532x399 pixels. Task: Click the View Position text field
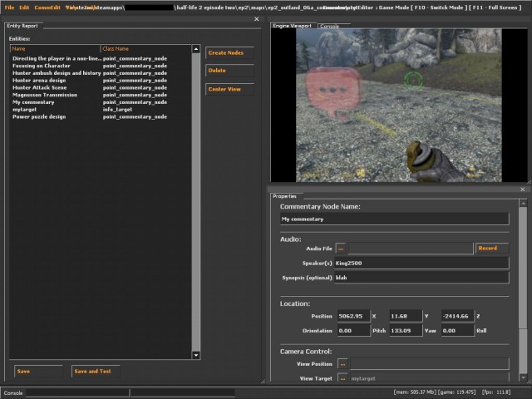pyautogui.click(x=430, y=364)
